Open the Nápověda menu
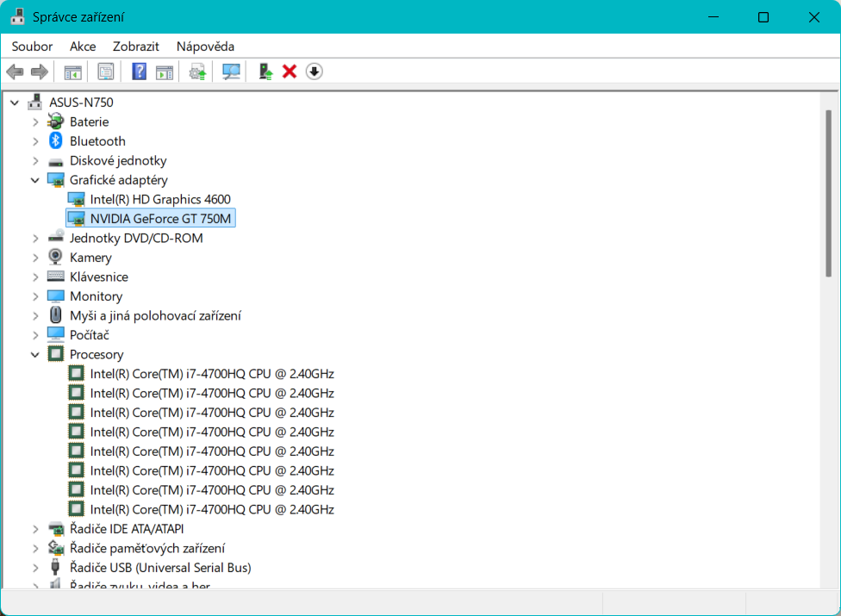 tap(205, 47)
